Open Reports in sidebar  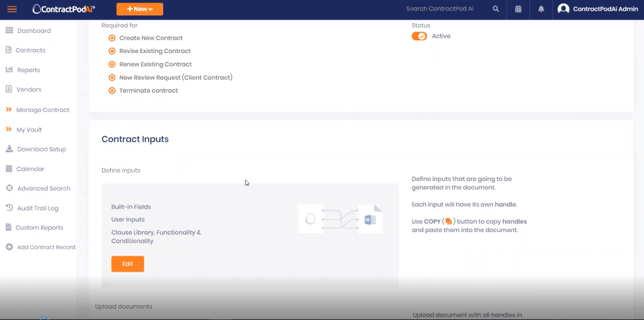coord(29,70)
